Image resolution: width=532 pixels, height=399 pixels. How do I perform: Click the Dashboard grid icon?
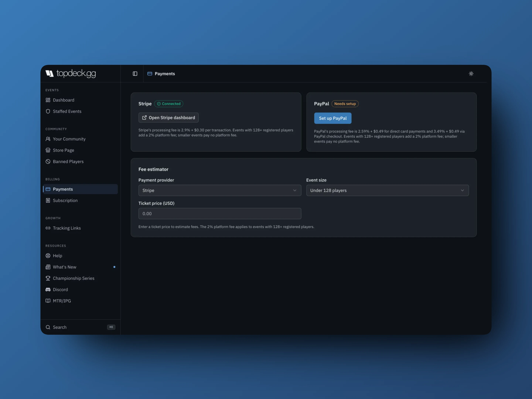48,100
